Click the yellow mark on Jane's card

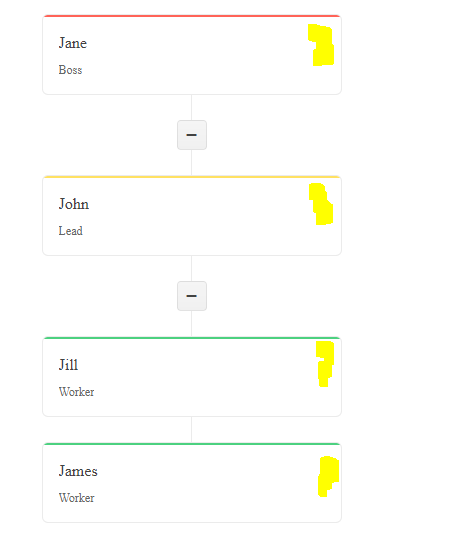pyautogui.click(x=321, y=45)
